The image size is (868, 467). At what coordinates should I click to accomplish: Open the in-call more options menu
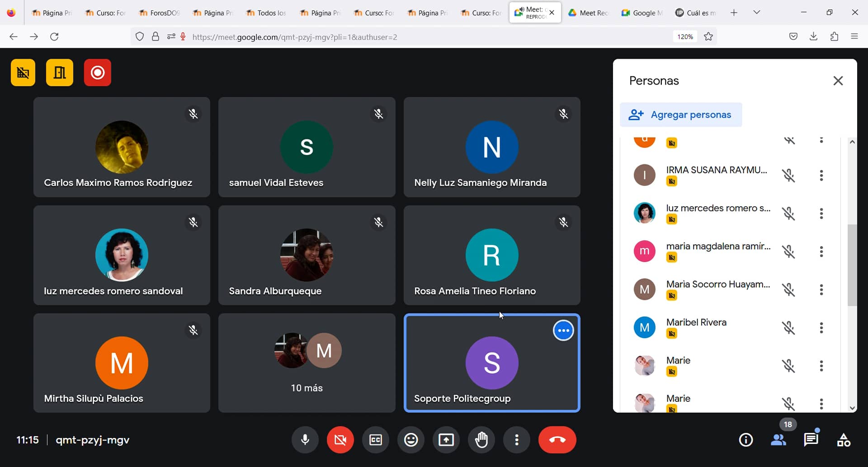[517, 439]
